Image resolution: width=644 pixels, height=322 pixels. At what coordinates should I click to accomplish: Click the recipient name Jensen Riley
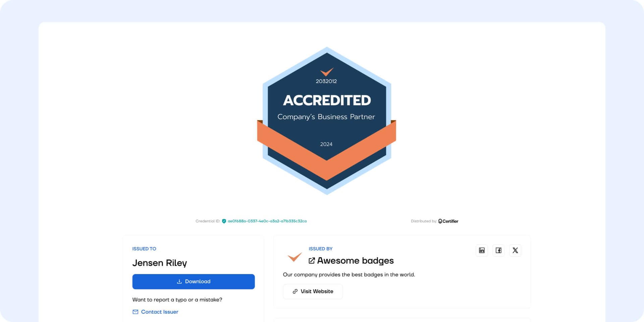click(160, 263)
